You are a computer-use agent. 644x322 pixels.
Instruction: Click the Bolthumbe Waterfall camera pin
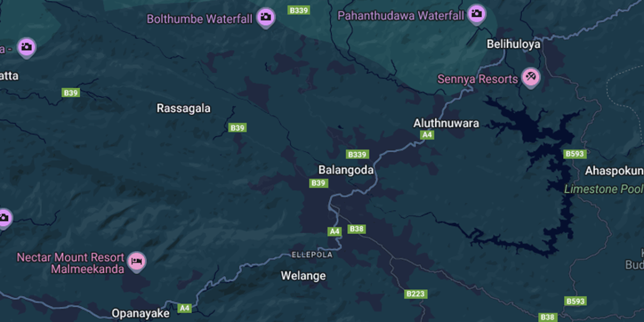tap(265, 17)
